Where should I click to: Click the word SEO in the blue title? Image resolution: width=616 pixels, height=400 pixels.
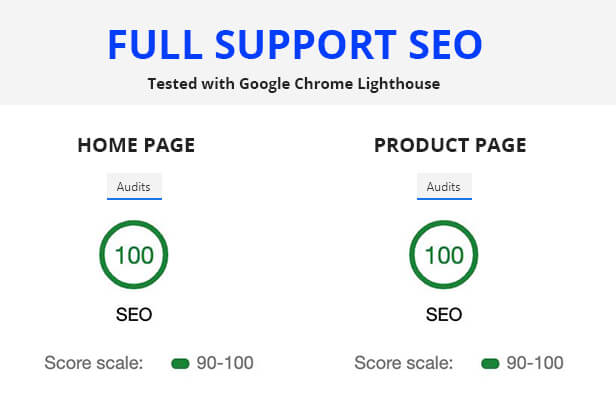pyautogui.click(x=445, y=45)
